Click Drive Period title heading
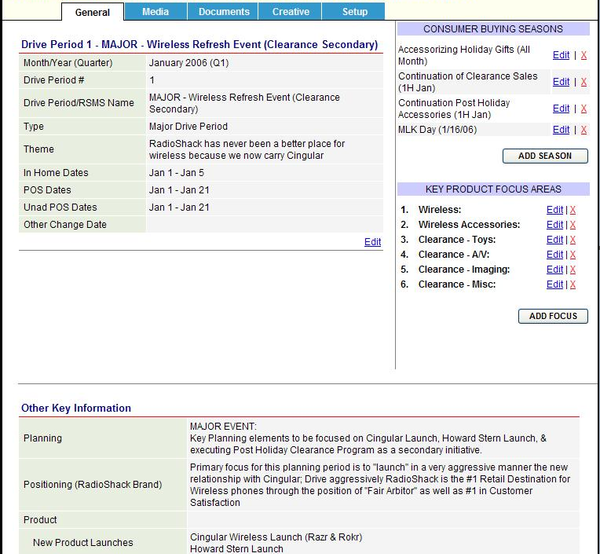The width and height of the screenshot is (600, 554). [x=199, y=44]
